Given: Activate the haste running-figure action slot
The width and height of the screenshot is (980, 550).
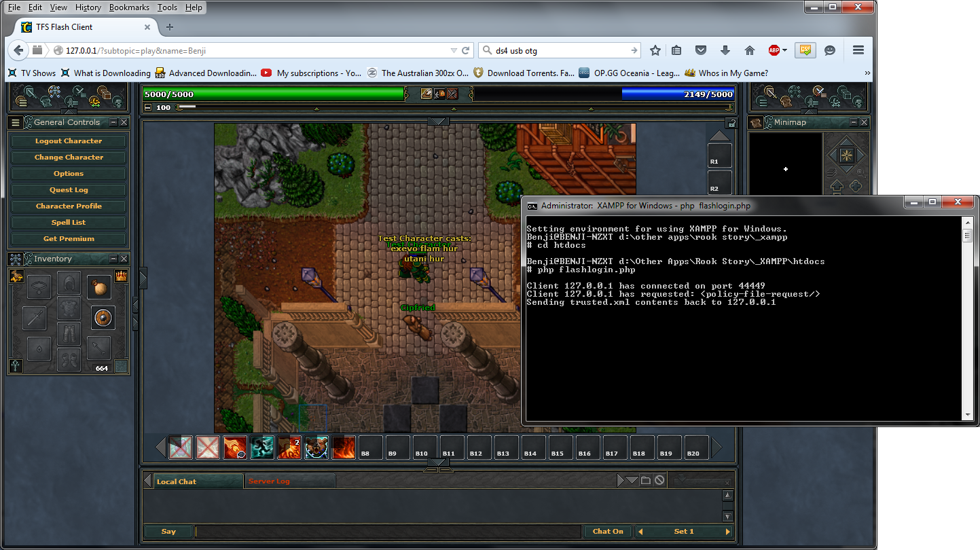Looking at the screenshot, I should pyautogui.click(x=262, y=447).
